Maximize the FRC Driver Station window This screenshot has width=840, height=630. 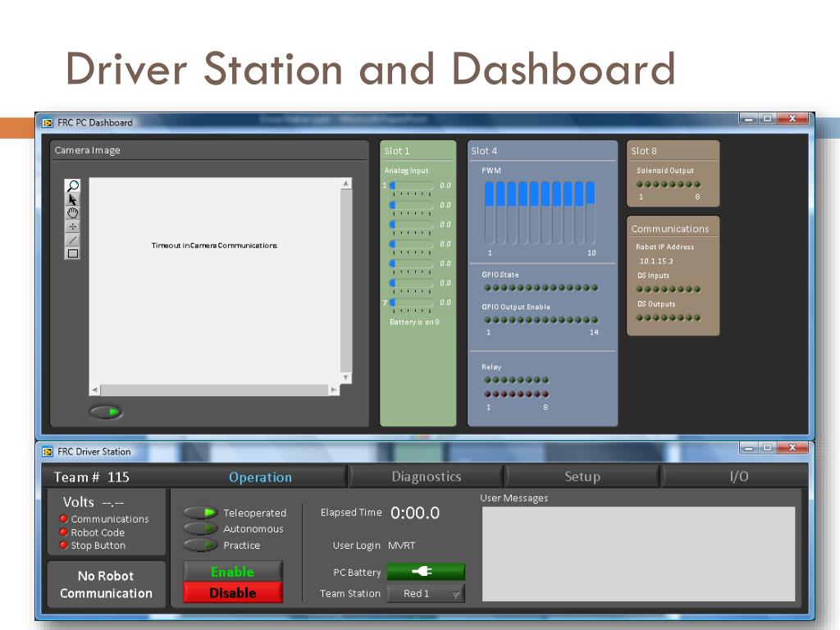[767, 447]
